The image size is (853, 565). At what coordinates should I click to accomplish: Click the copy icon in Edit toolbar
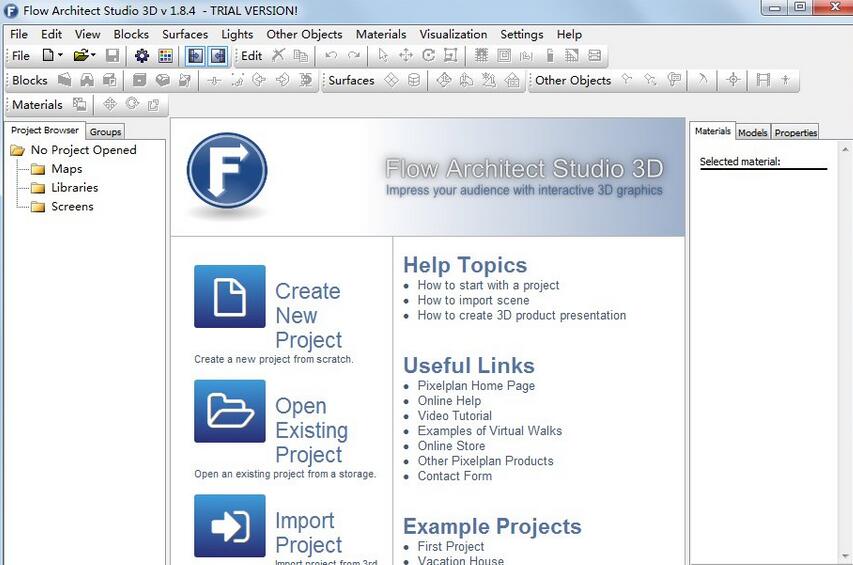(x=301, y=55)
